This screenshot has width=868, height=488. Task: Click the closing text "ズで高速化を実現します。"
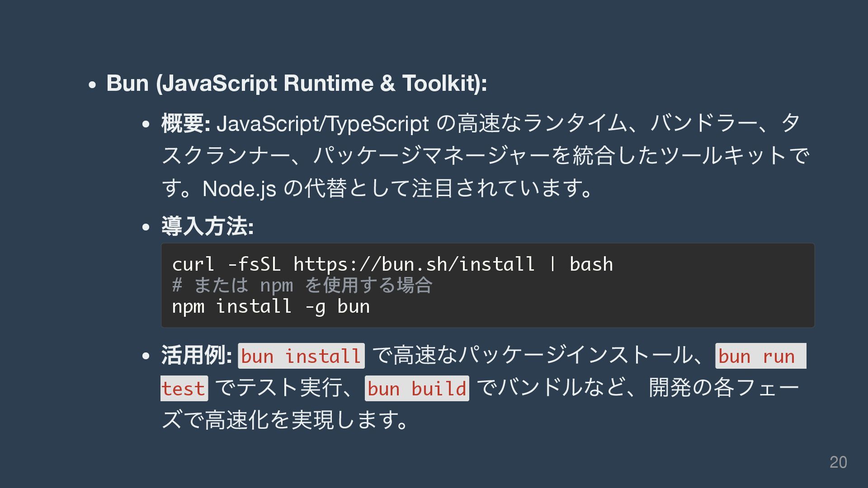click(x=285, y=420)
